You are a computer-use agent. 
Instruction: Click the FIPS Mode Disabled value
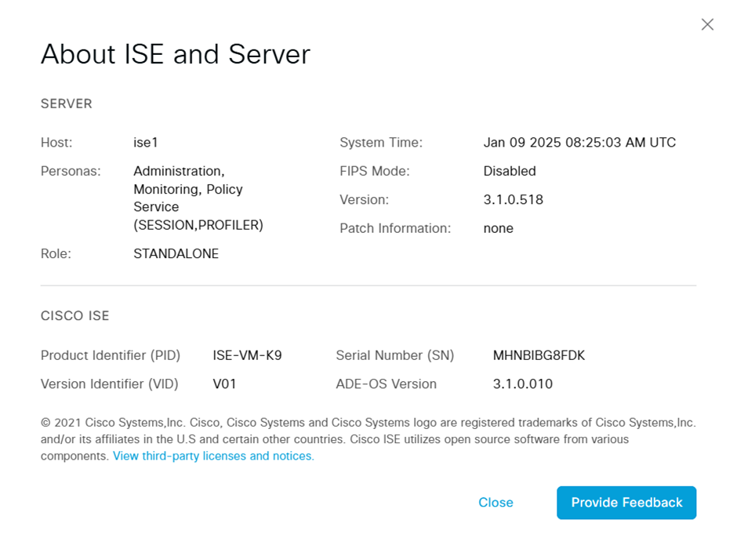coord(510,171)
